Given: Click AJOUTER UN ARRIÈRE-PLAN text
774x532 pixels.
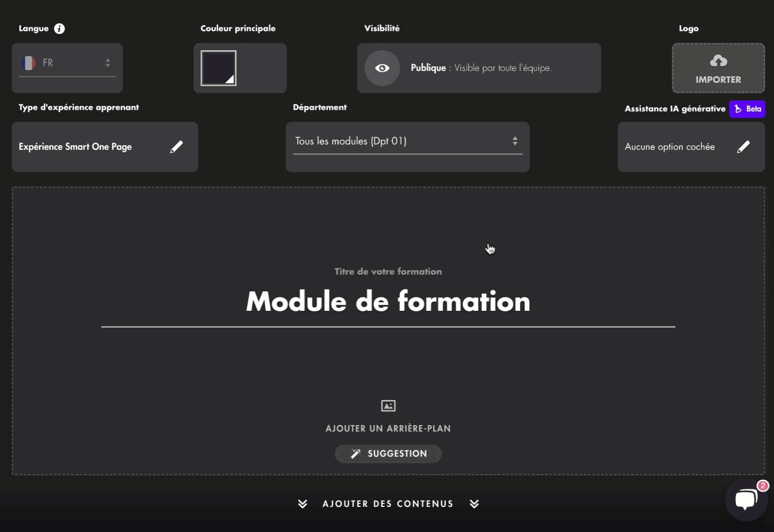Looking at the screenshot, I should click(x=388, y=429).
